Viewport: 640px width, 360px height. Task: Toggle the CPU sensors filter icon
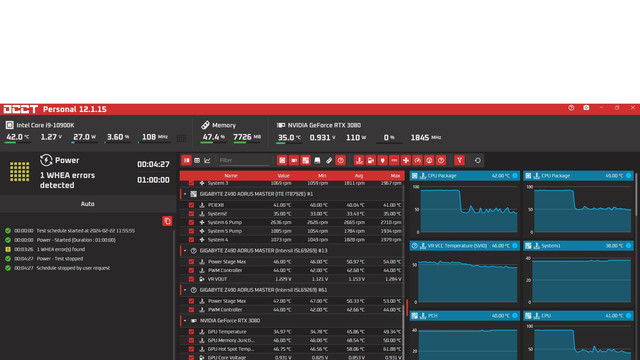282,160
